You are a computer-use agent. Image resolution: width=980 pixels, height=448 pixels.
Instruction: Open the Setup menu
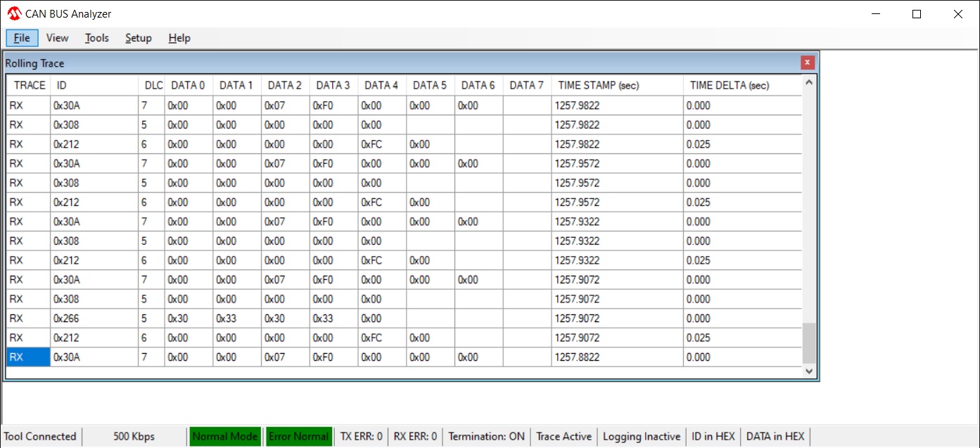pos(139,38)
